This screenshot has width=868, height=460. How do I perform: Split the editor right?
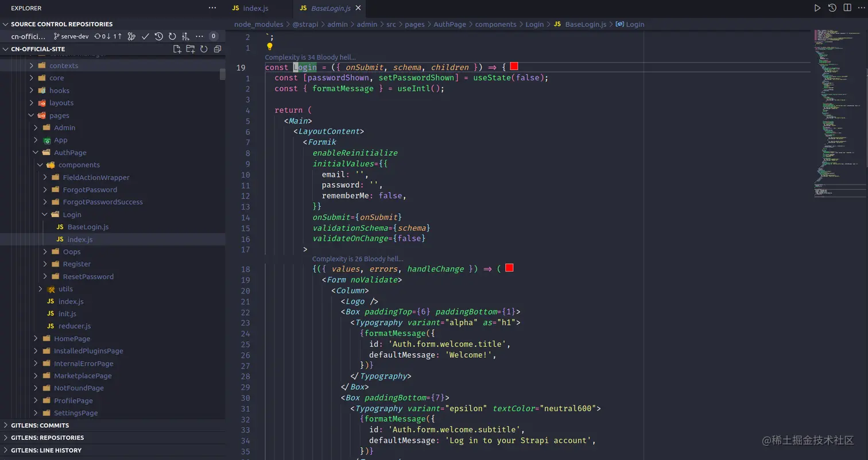pos(847,8)
